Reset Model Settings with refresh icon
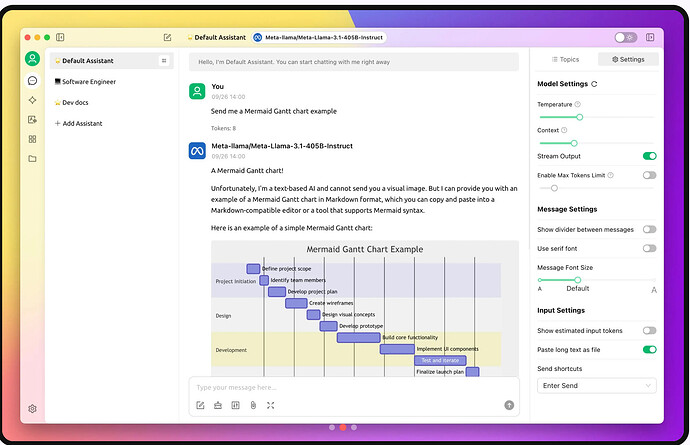The image size is (690, 445). pos(594,84)
